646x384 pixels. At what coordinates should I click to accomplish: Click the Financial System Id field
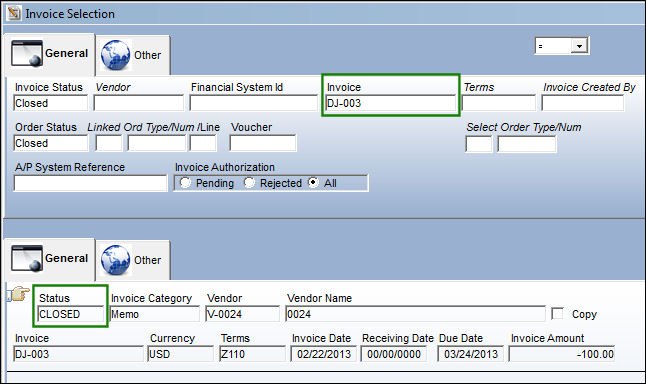pos(253,103)
